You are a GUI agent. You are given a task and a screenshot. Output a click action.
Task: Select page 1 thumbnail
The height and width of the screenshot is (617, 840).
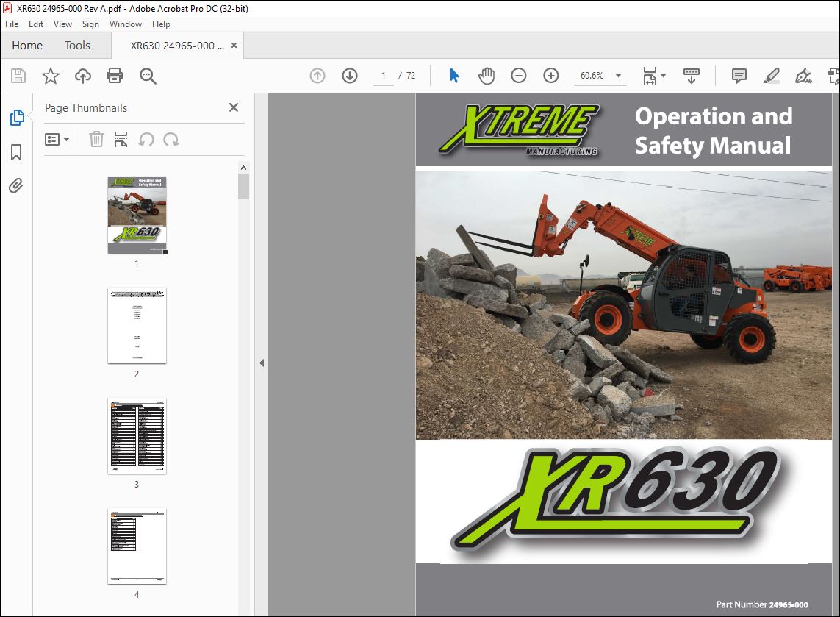click(x=137, y=215)
